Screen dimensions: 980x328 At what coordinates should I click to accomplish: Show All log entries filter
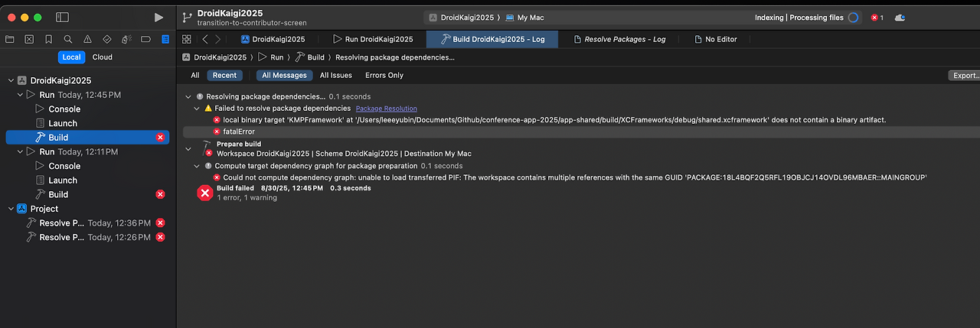pos(195,76)
